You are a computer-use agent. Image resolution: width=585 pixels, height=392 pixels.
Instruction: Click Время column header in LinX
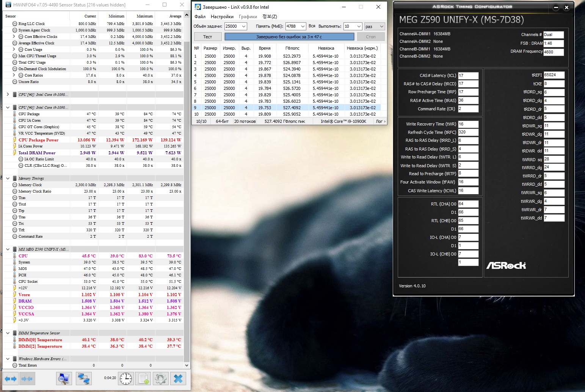[x=265, y=48]
